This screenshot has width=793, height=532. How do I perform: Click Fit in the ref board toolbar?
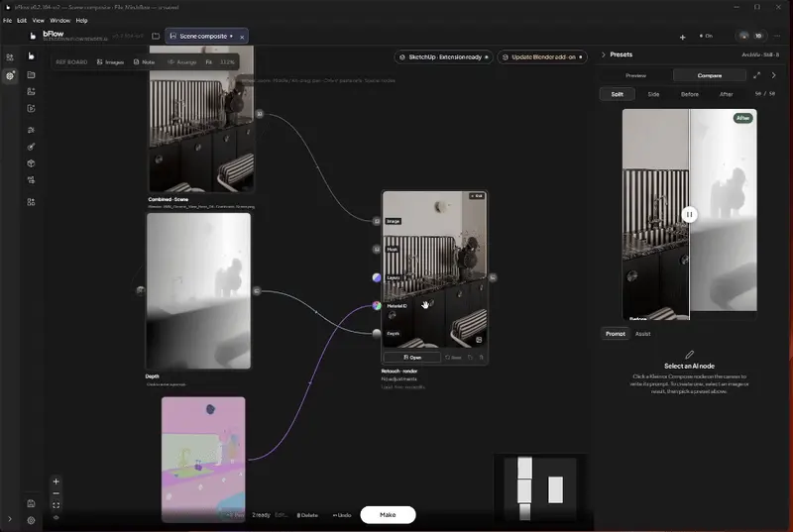[x=209, y=62]
